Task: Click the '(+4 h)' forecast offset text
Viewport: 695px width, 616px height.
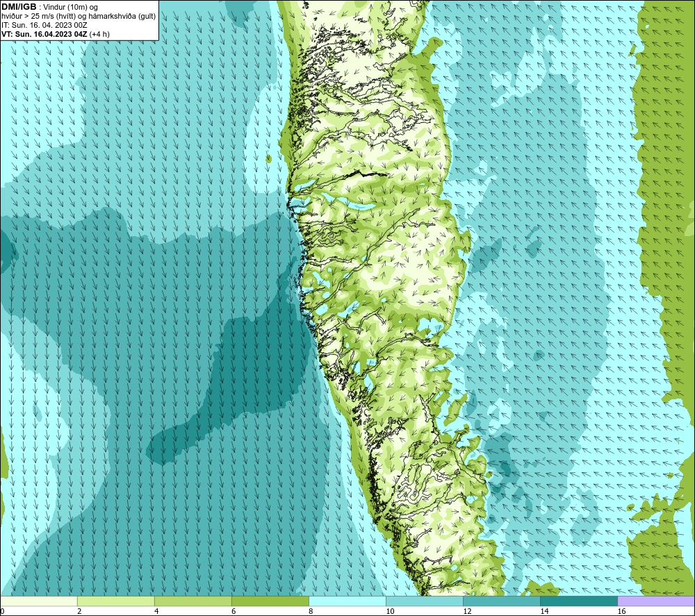Action: [99, 34]
